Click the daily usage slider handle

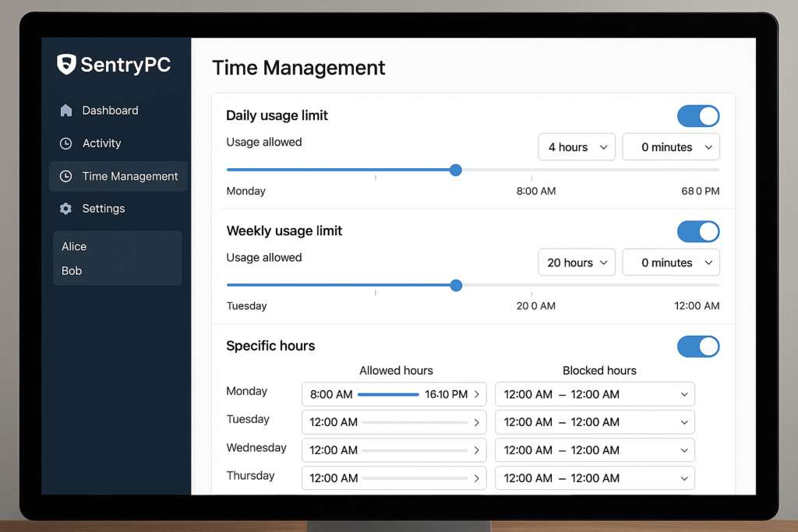tap(456, 170)
